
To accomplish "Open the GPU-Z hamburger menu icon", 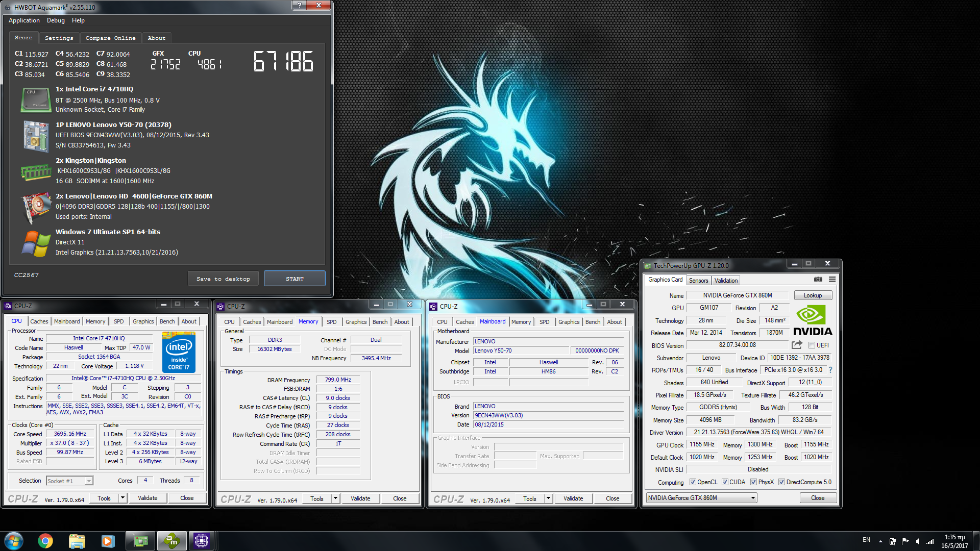I will pyautogui.click(x=832, y=280).
